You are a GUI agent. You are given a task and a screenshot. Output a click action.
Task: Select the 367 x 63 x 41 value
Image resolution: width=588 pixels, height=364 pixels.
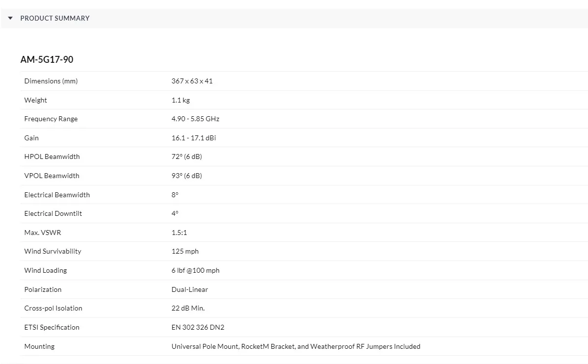tap(192, 81)
